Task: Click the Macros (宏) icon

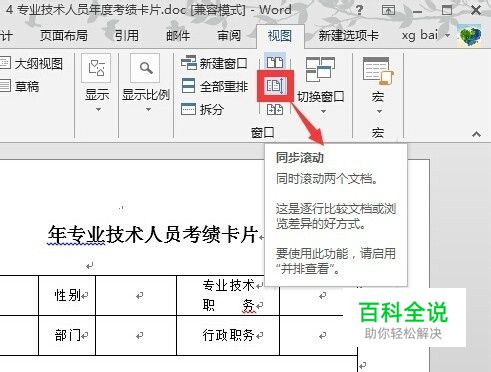Action: click(x=377, y=71)
